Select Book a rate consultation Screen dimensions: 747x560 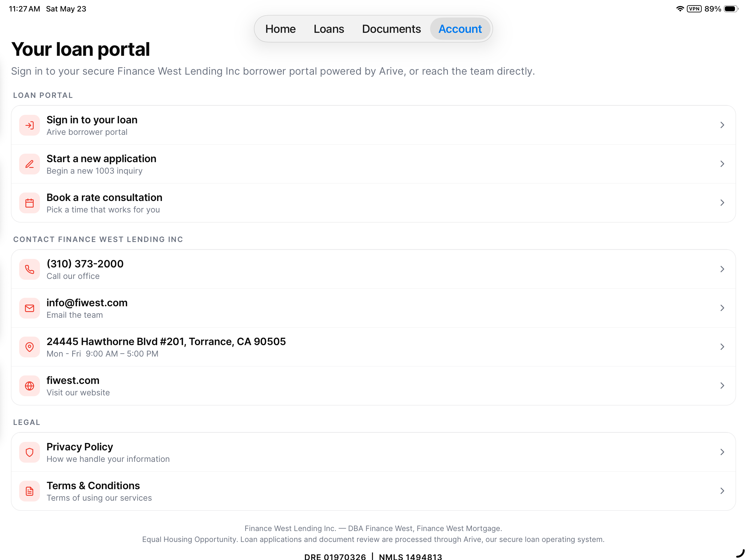(x=373, y=203)
